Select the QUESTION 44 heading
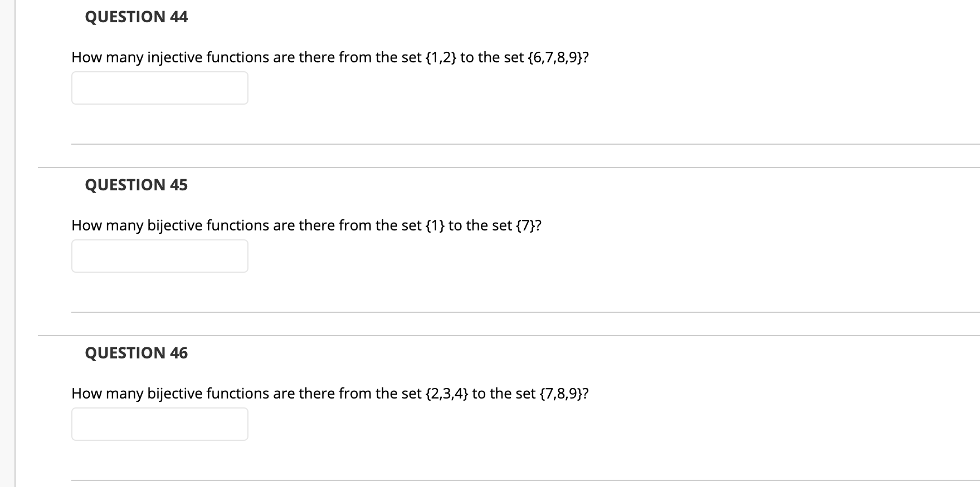 pos(135,17)
